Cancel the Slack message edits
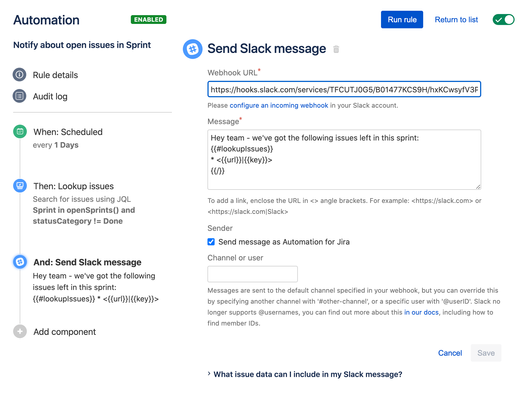The width and height of the screenshot is (525, 402). coord(450,353)
